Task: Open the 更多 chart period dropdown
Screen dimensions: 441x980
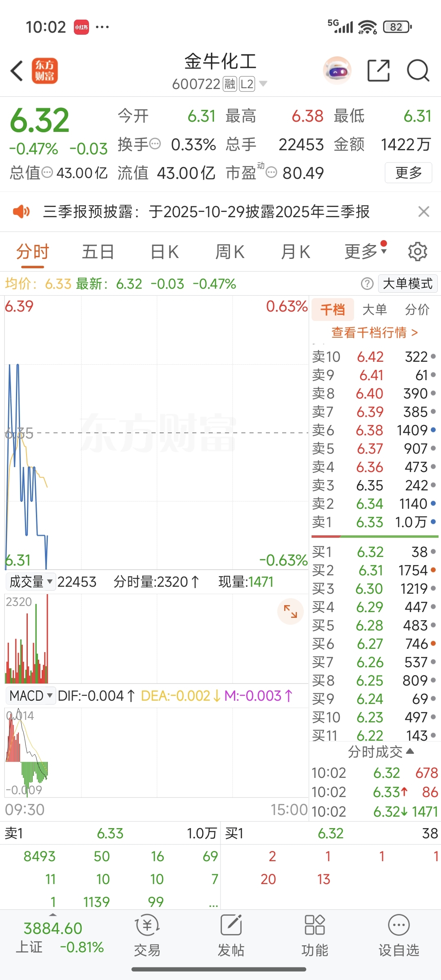Action: 365,252
